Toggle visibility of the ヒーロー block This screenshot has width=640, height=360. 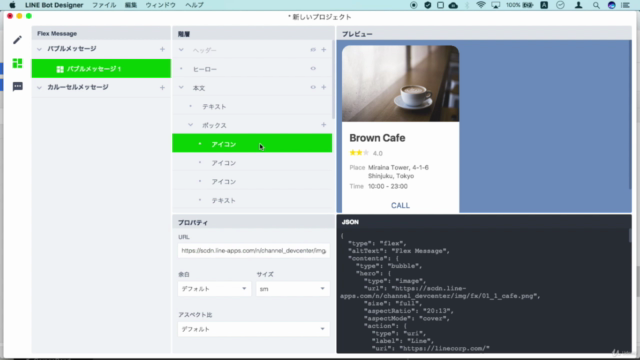point(313,69)
